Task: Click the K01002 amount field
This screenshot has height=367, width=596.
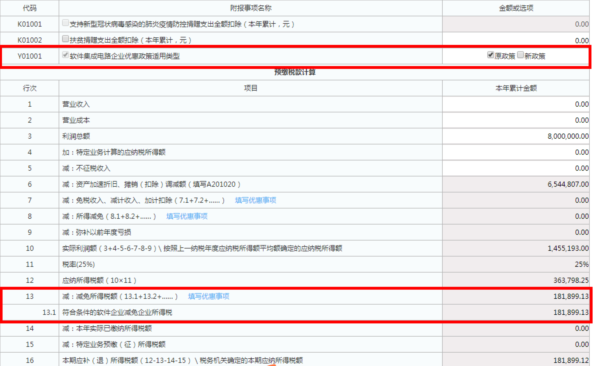Action: pos(516,40)
